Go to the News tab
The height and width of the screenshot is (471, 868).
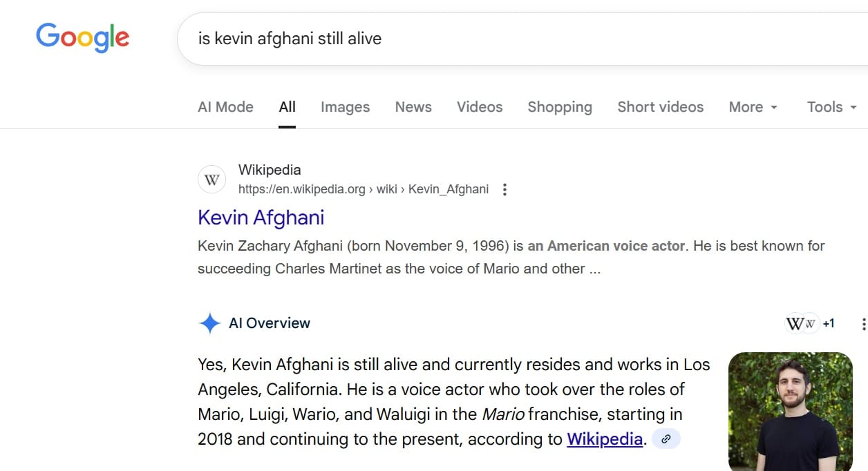[413, 107]
